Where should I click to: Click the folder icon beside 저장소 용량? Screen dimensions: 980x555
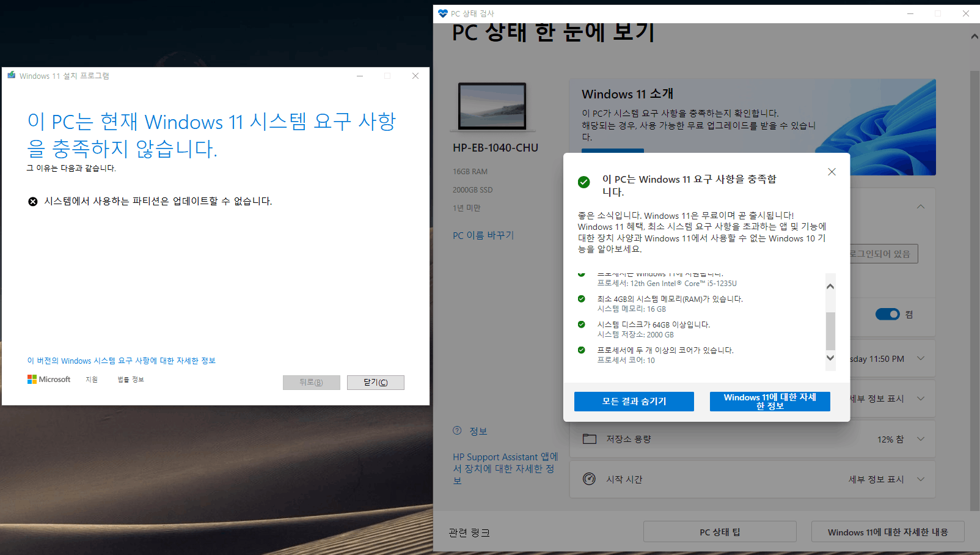click(x=590, y=439)
